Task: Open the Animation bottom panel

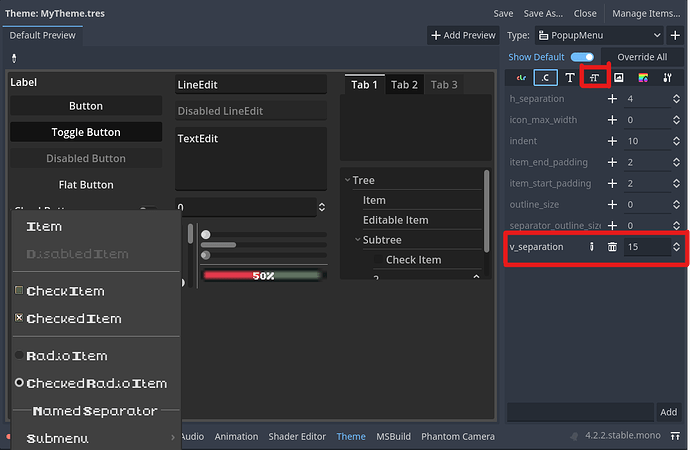Action: [x=236, y=436]
